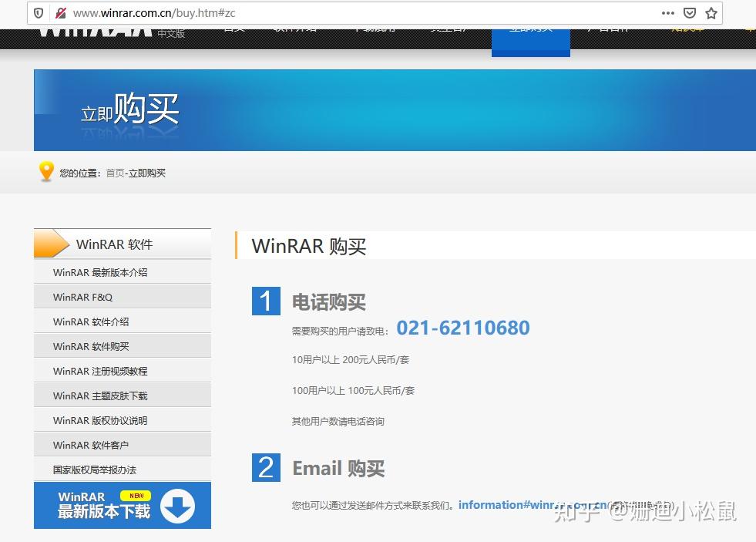The width and height of the screenshot is (756, 542).
Task: Click the blue number 2 step icon
Action: [266, 467]
